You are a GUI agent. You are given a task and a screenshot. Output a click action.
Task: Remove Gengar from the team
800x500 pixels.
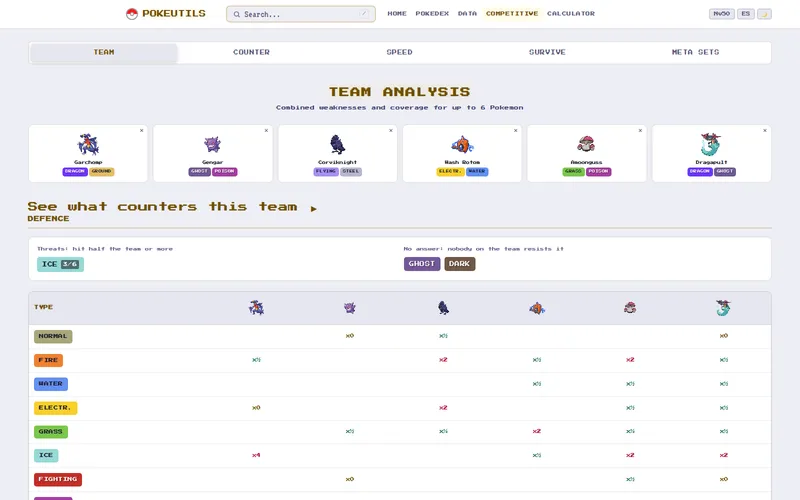click(266, 131)
